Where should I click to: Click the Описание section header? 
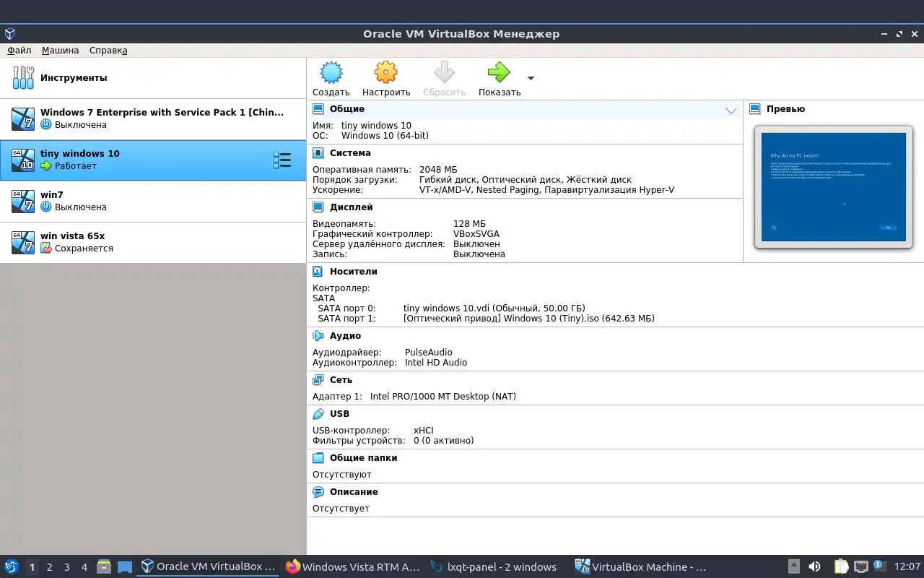coord(354,492)
